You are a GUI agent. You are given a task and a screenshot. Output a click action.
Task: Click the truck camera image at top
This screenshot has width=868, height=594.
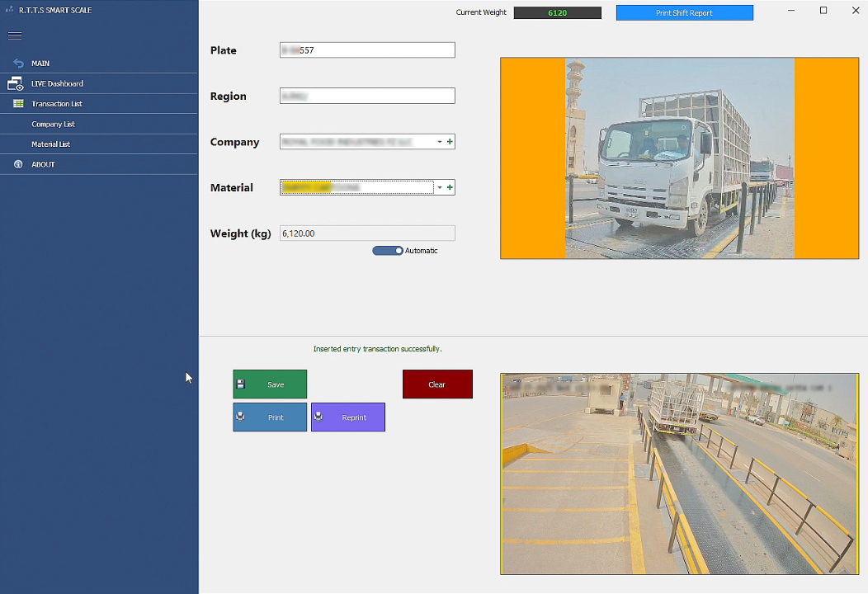(x=679, y=158)
